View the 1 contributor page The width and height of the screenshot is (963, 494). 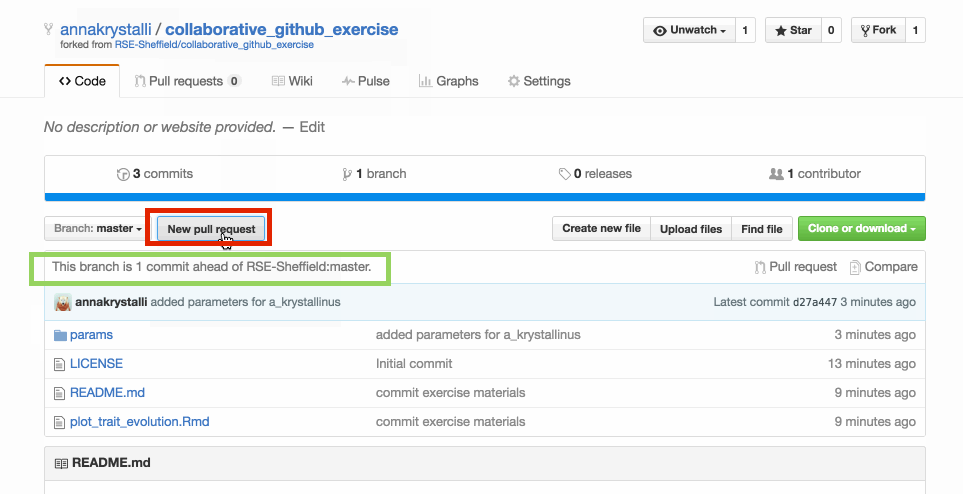coord(815,174)
